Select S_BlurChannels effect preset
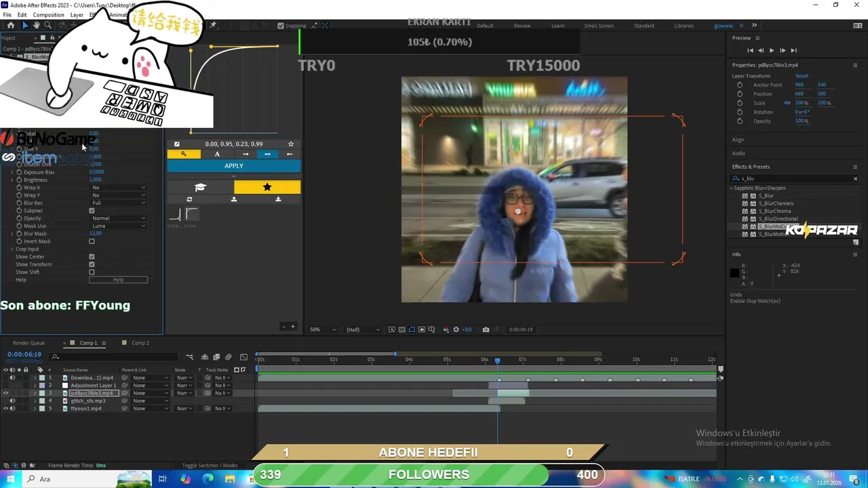Image resolution: width=868 pixels, height=488 pixels. click(776, 203)
